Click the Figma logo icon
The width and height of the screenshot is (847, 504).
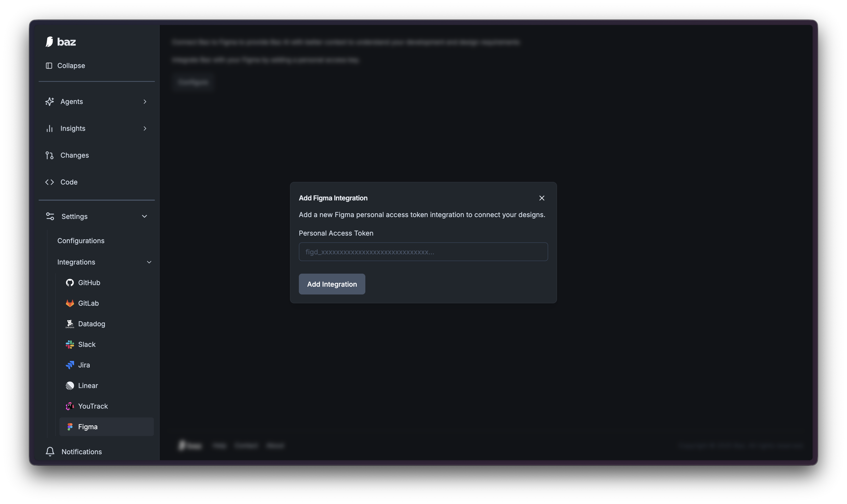(x=70, y=427)
